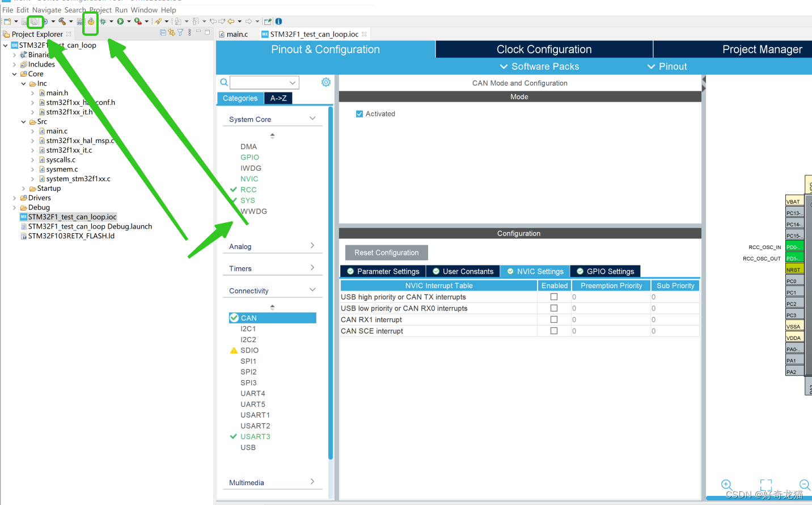Expand the Startup folder in tree

pyautogui.click(x=23, y=188)
